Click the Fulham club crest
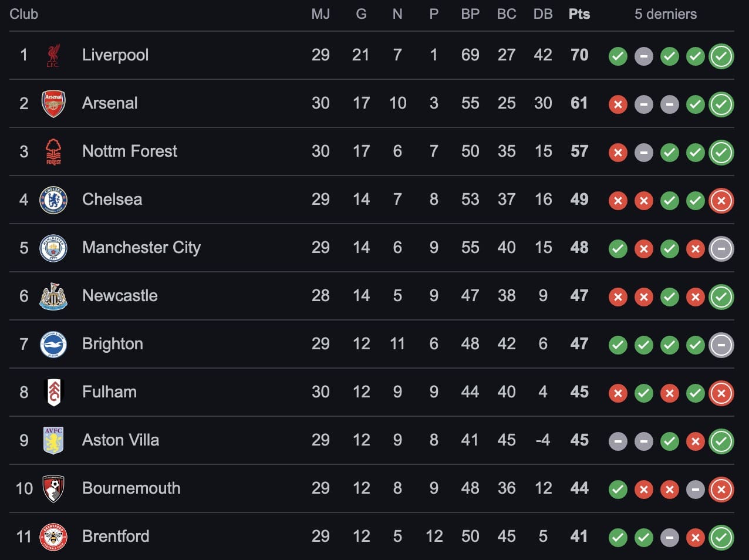The height and width of the screenshot is (560, 749). pyautogui.click(x=53, y=392)
